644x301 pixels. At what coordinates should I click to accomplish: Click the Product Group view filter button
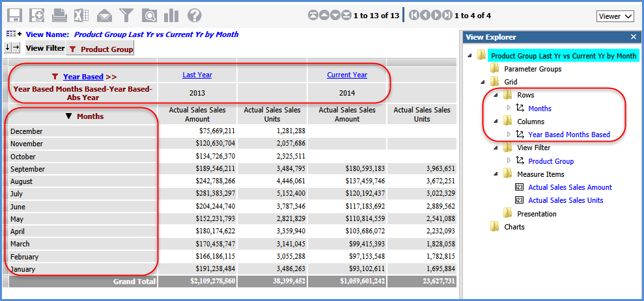click(100, 49)
